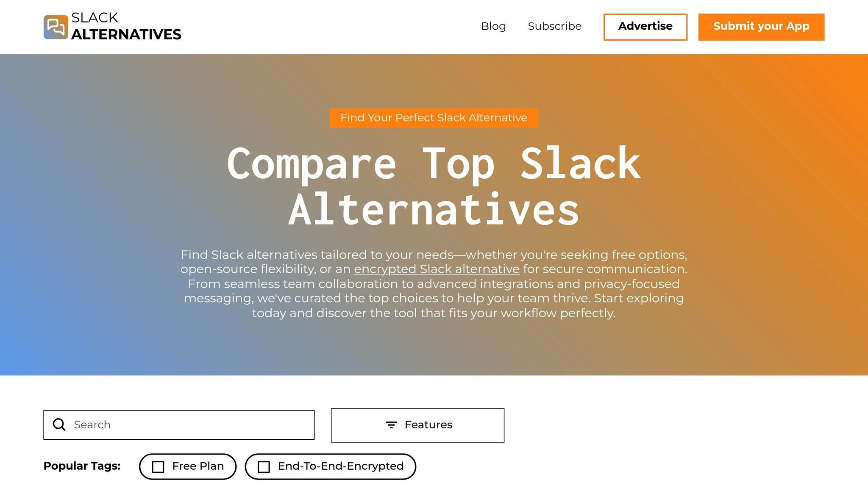Click the Find Your Perfect Slack Alternative banner

tap(434, 118)
